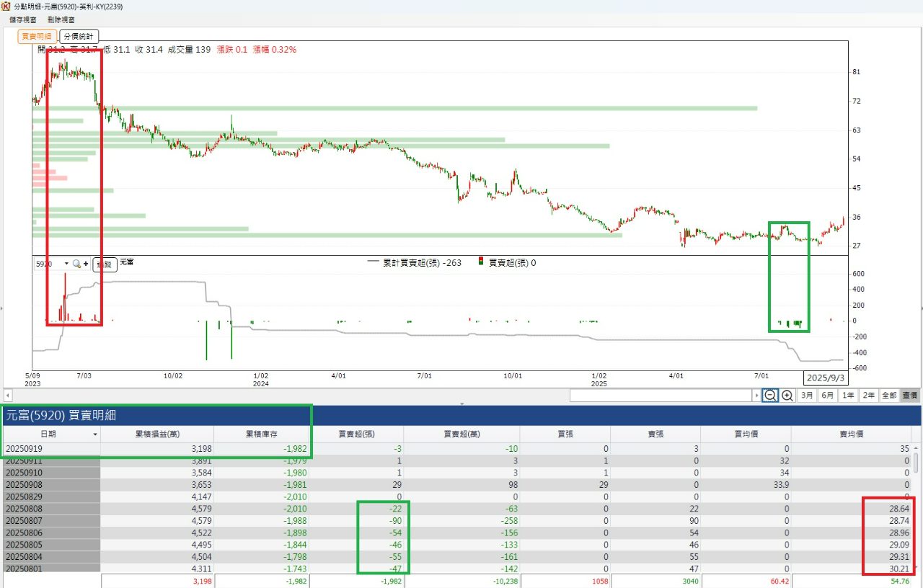Toggle the 查價 price lookup button
This screenshot has height=588, width=923.
(910, 396)
